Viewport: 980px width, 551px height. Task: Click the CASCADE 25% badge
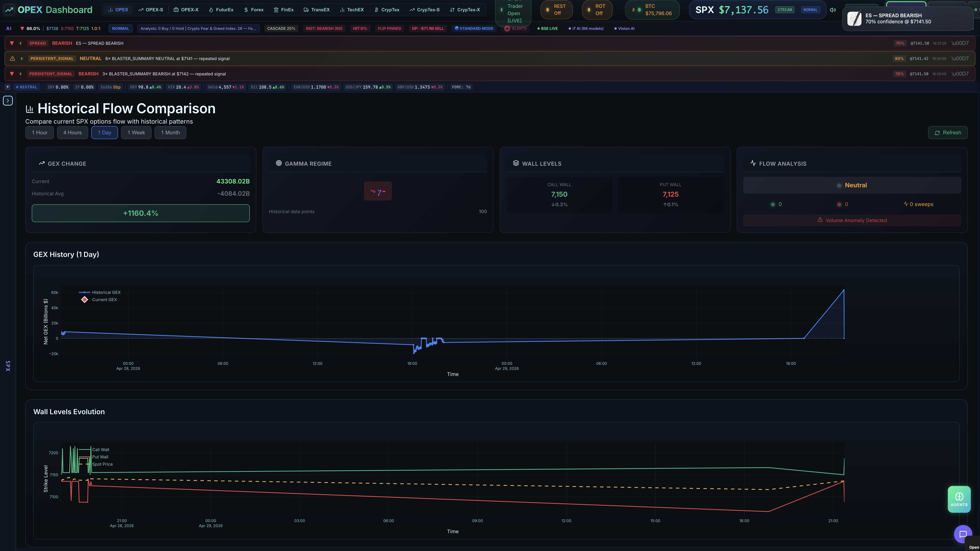[281, 29]
